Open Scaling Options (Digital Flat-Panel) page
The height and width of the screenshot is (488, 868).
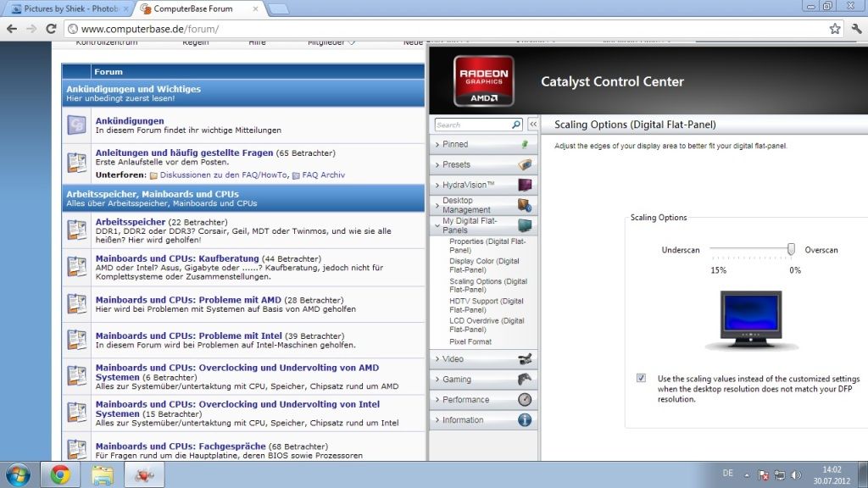pos(487,286)
